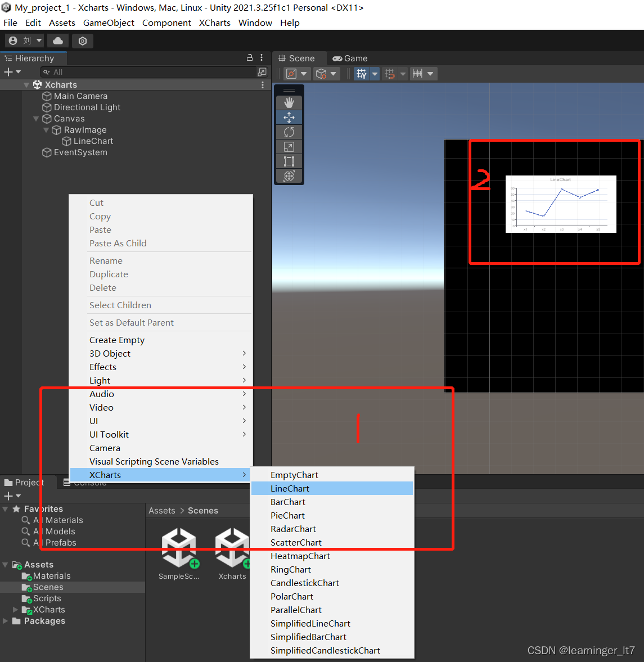Open the 3D Object submenu

click(x=161, y=354)
